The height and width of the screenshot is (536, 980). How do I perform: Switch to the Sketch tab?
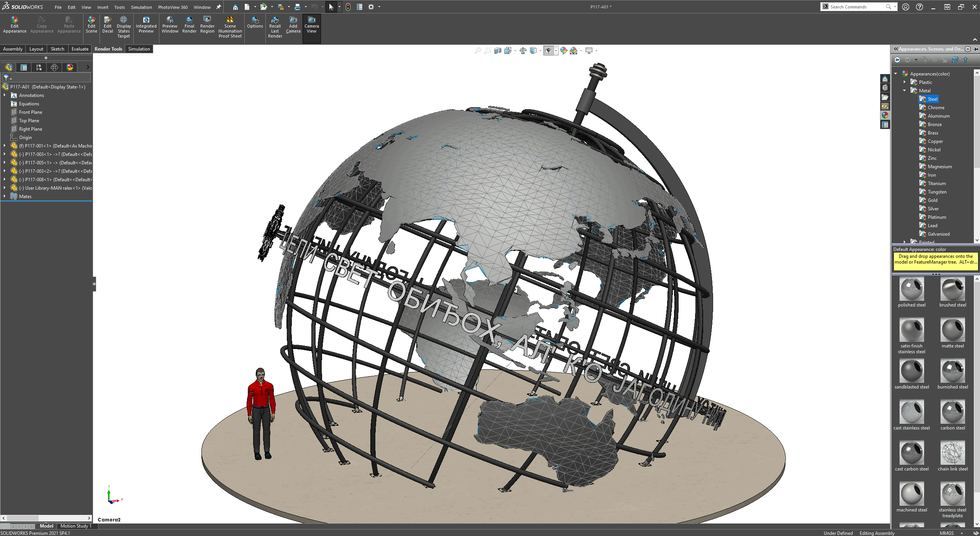pos(57,49)
